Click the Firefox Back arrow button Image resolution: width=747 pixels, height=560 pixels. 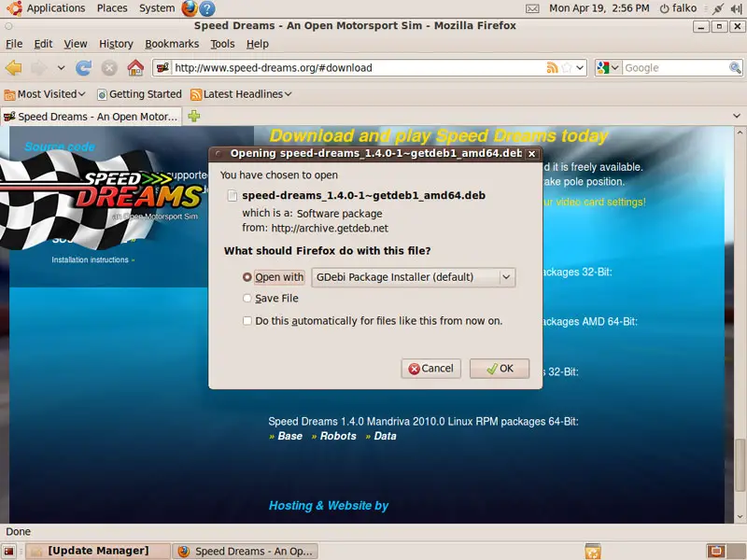point(14,67)
